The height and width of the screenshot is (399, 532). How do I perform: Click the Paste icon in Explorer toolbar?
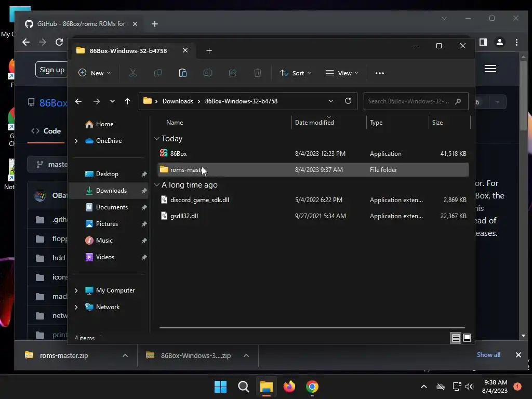pyautogui.click(x=183, y=73)
